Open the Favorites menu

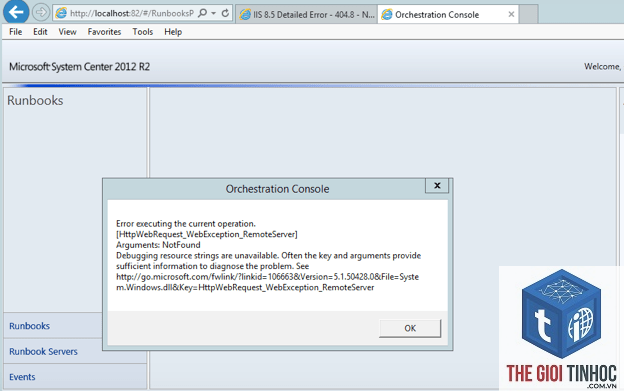(104, 32)
